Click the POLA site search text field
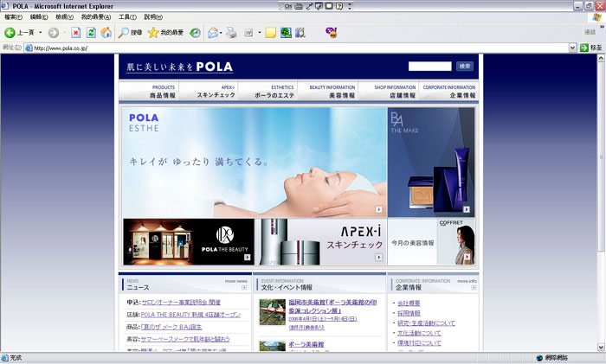Viewport: 606px width, 364px height. click(430, 66)
